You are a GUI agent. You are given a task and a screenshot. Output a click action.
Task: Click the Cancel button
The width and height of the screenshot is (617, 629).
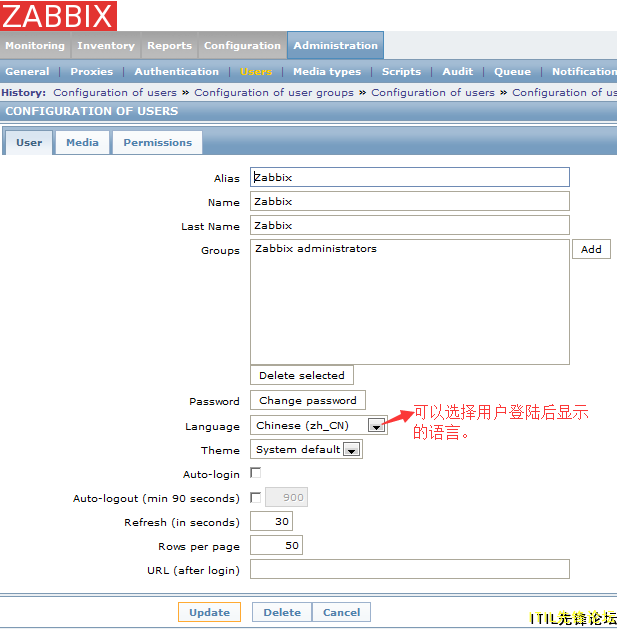coord(341,612)
